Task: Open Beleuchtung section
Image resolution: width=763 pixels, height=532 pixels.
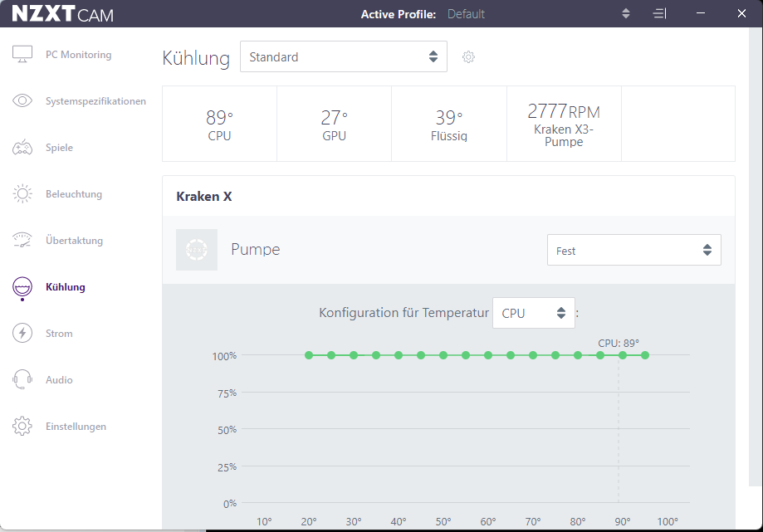Action: 74,194
